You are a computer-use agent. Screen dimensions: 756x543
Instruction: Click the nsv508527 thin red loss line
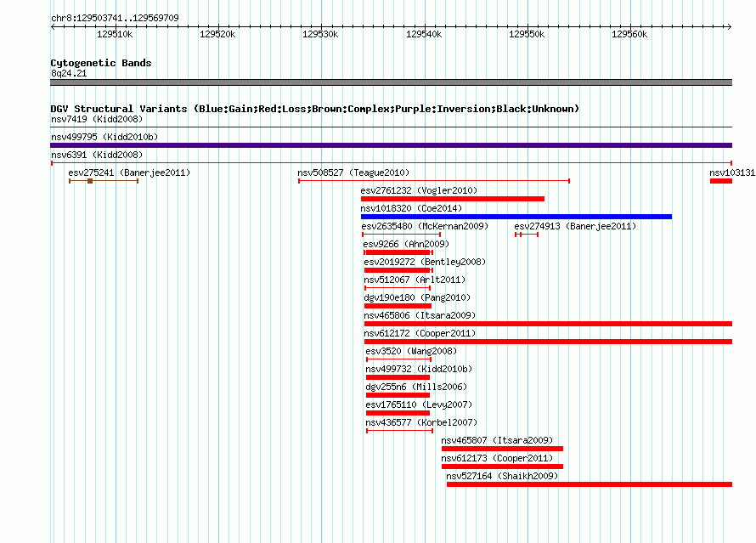pyautogui.click(x=434, y=181)
